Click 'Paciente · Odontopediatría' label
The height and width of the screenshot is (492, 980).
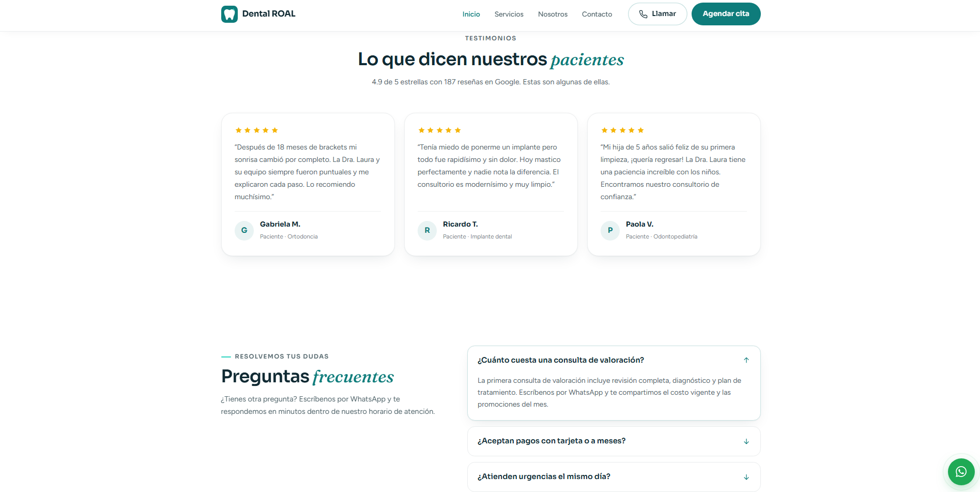pyautogui.click(x=662, y=236)
